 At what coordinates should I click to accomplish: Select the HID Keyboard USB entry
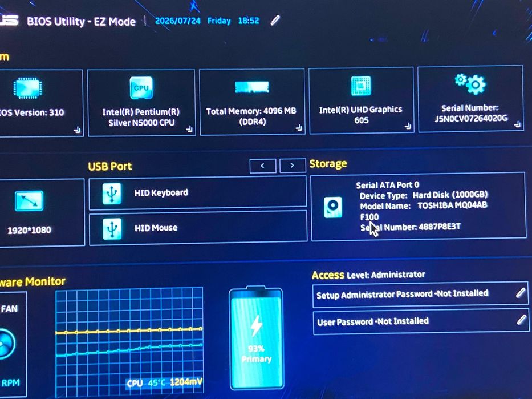(x=197, y=192)
